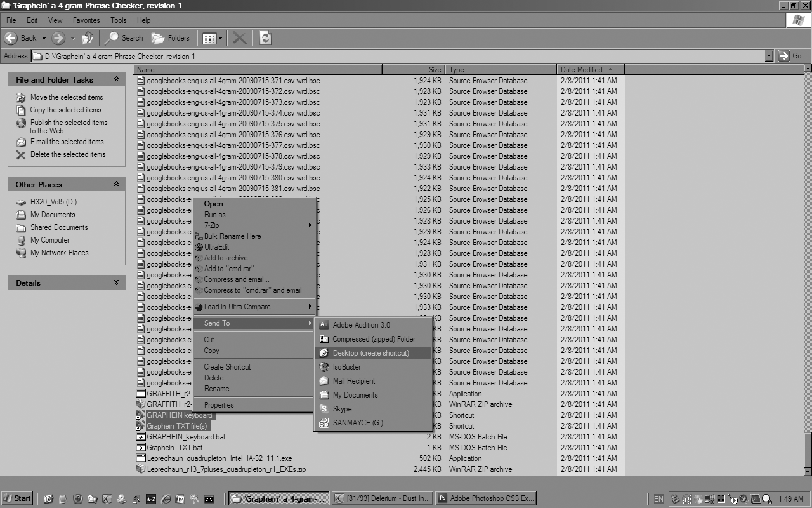
Task: Click inside the Address bar path field
Action: tap(398, 56)
